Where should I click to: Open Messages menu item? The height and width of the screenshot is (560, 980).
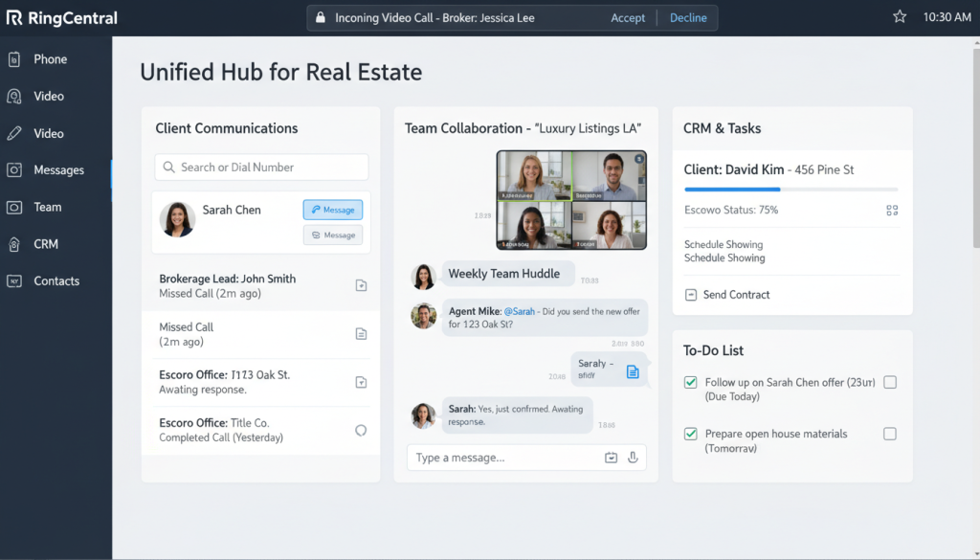click(58, 170)
